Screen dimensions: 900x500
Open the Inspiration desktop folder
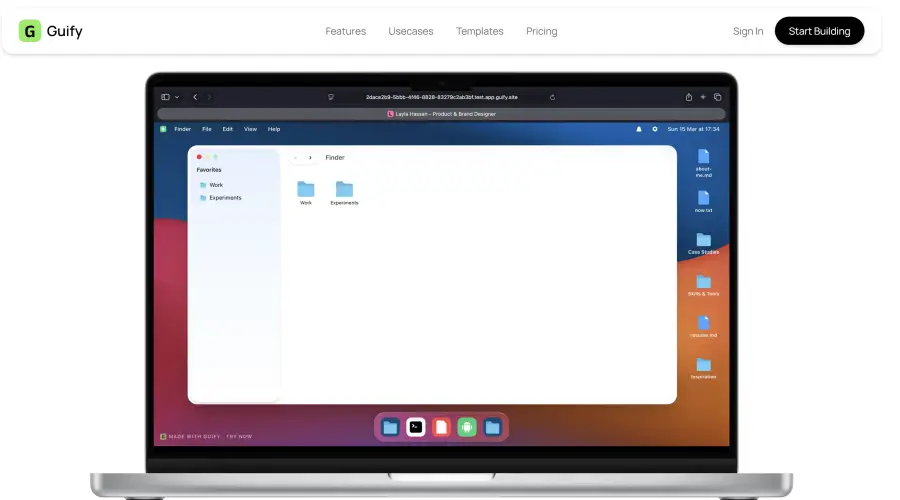pyautogui.click(x=704, y=368)
